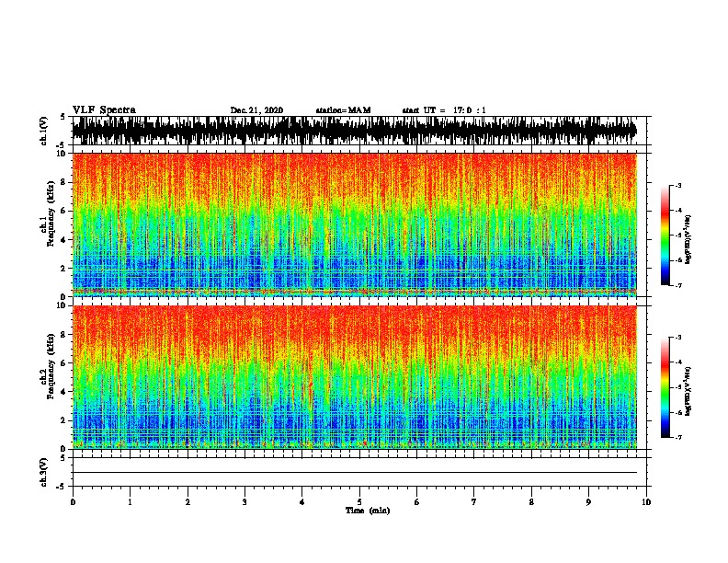This screenshot has width=728, height=563.
Task: Click the 6 kHz tick on ch.2 frequency axis
Action: pyautogui.click(x=64, y=362)
